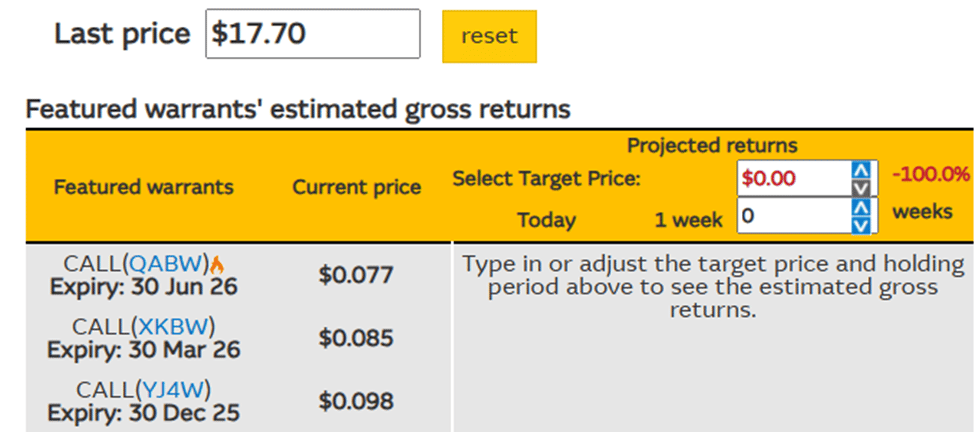Click the Current price column header
Viewport: 975px width, 432px height.
coord(357,187)
